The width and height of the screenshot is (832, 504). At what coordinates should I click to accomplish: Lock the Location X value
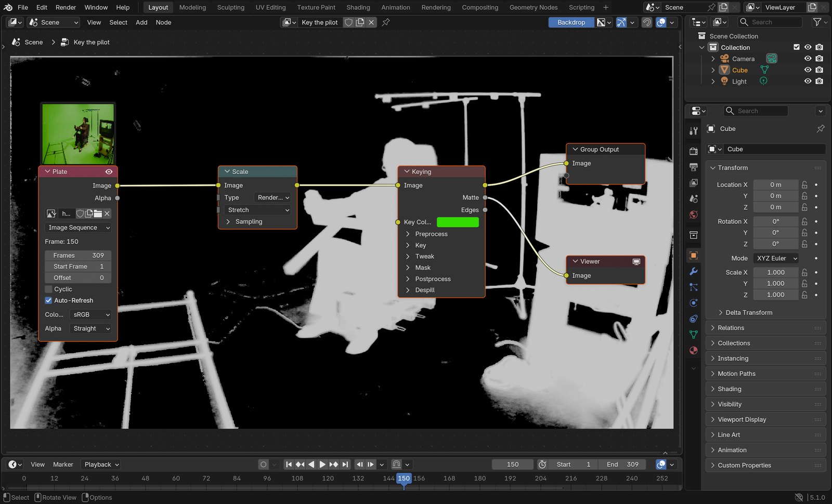[804, 184]
